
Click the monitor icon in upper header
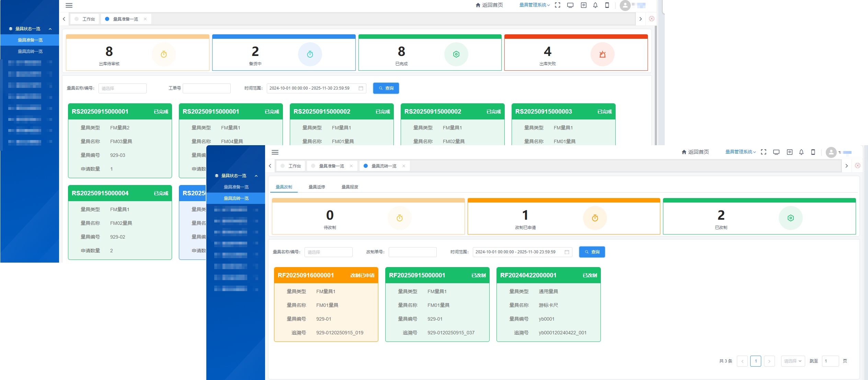[570, 5]
